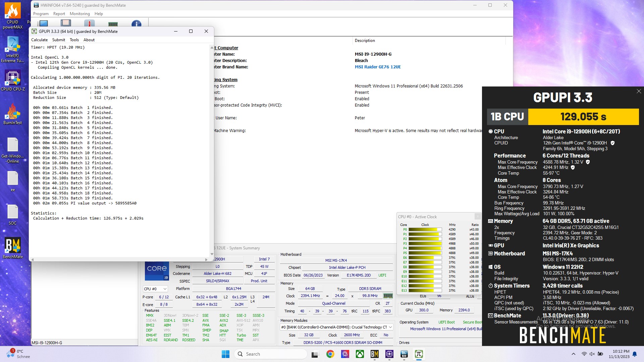This screenshot has width=644, height=362.
Task: Switch to HWiNFO via taskbar icon
Action: click(404, 354)
